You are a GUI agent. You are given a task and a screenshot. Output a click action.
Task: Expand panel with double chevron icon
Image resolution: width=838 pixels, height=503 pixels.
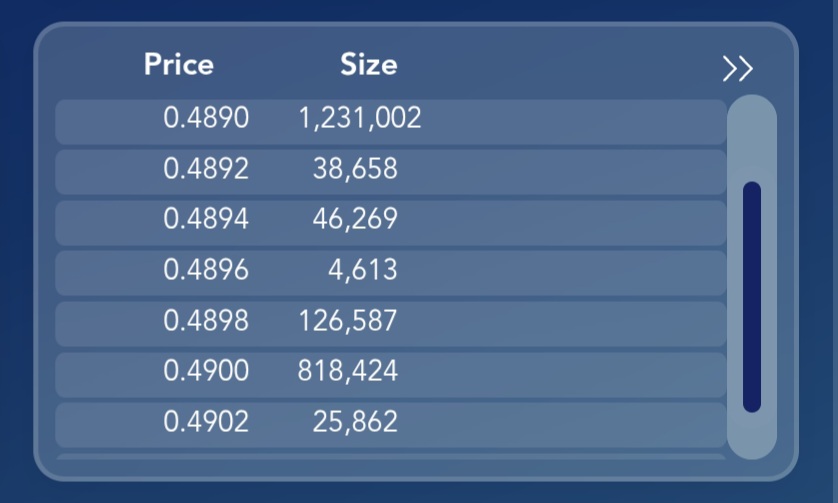click(738, 68)
